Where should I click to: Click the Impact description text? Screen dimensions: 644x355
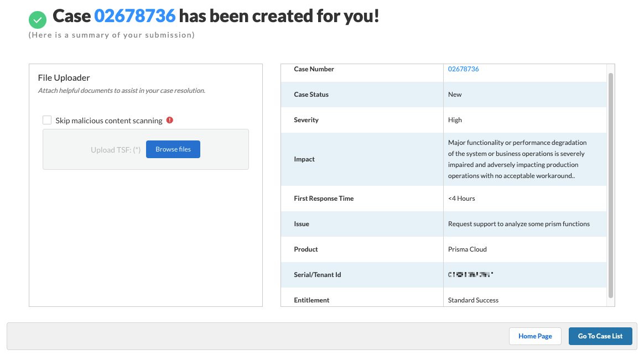[x=517, y=159]
